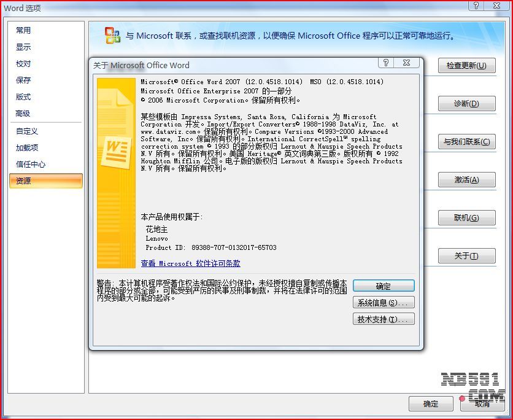The image size is (513, 420).
Task: Run Office diagnostics with 诊断(D)
Action: click(466, 103)
